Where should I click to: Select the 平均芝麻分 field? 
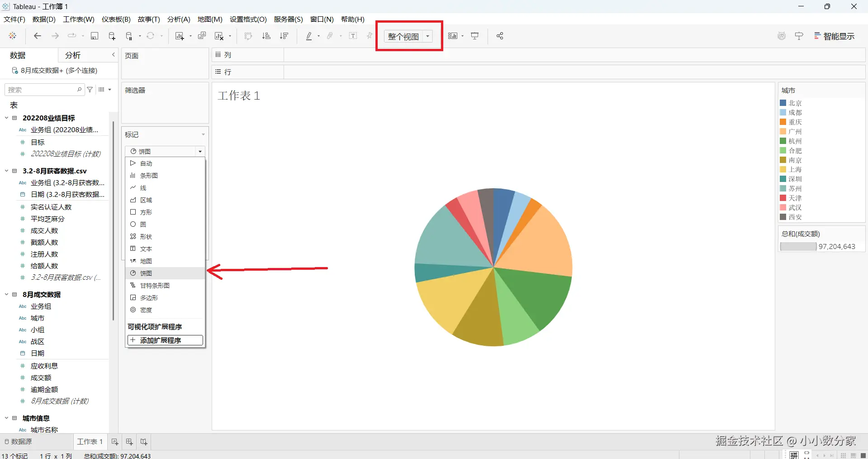click(x=47, y=219)
